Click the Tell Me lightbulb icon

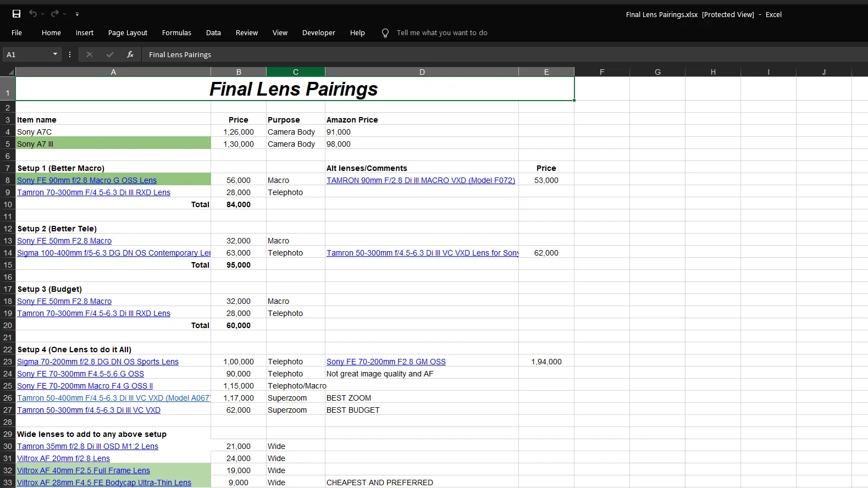[x=385, y=33]
